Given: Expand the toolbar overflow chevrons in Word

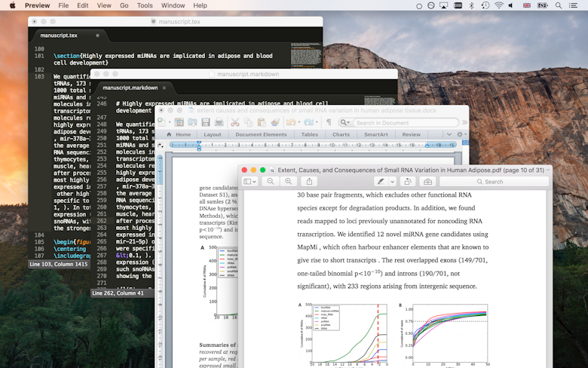Looking at the screenshot, I should point(464,122).
